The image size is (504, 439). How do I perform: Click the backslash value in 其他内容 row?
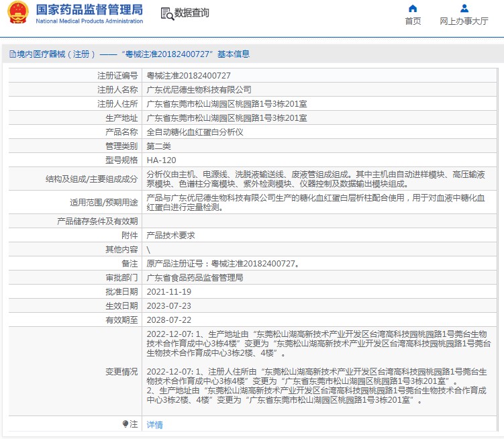(148, 250)
